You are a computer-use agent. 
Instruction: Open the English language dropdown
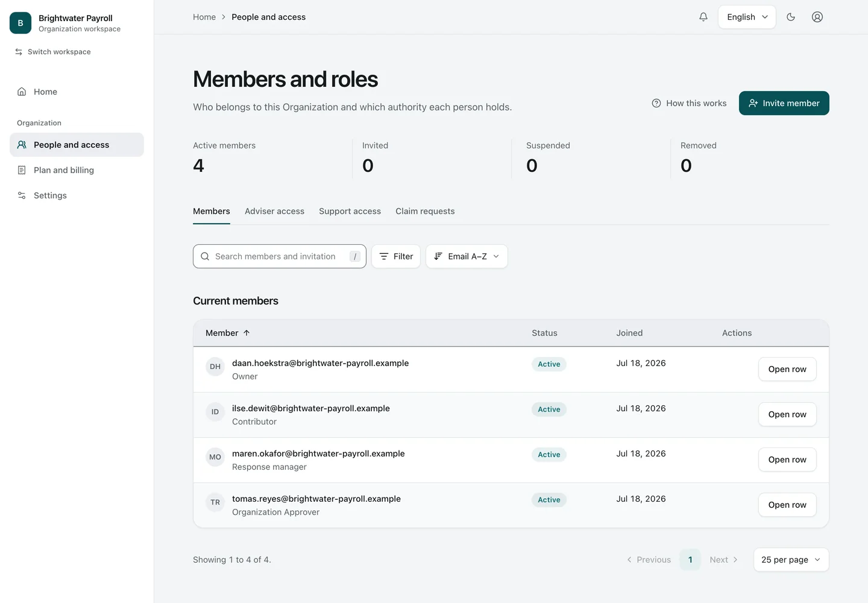tap(747, 17)
